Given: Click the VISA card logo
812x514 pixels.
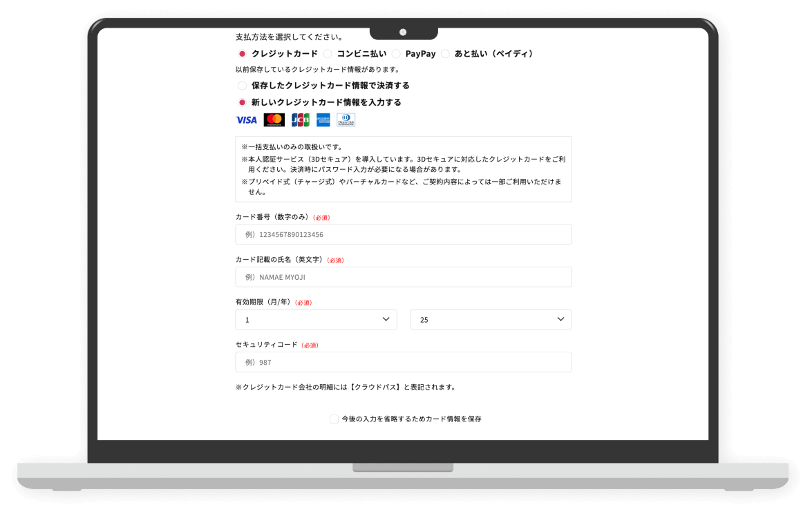Looking at the screenshot, I should coord(246,120).
